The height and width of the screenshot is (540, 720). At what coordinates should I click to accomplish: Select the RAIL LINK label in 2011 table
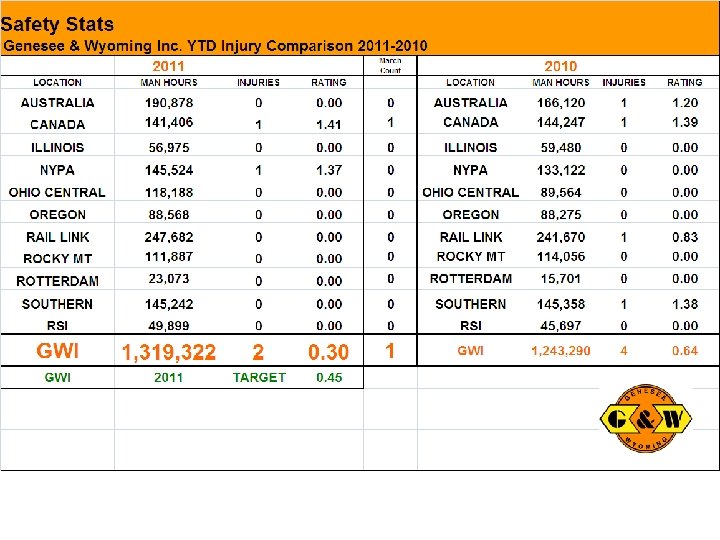(x=57, y=237)
